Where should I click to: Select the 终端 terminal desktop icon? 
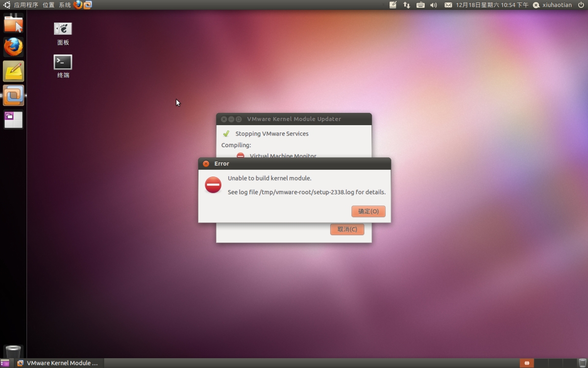pyautogui.click(x=63, y=67)
